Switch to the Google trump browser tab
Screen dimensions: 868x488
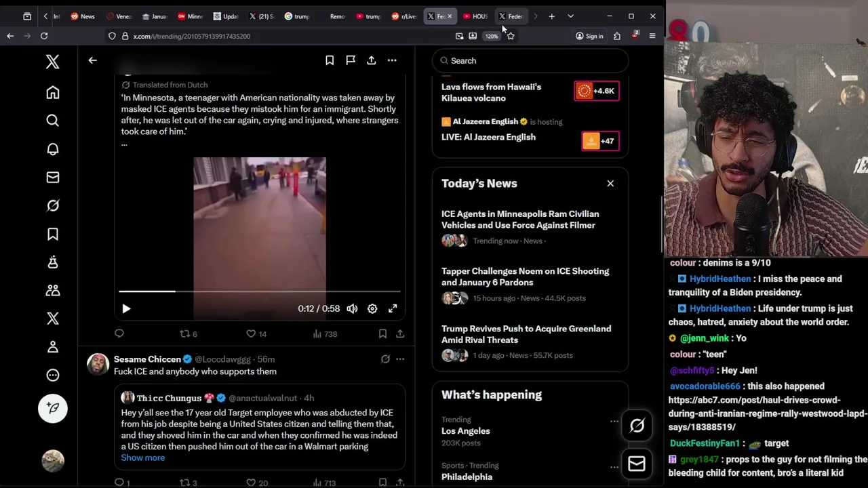(297, 16)
